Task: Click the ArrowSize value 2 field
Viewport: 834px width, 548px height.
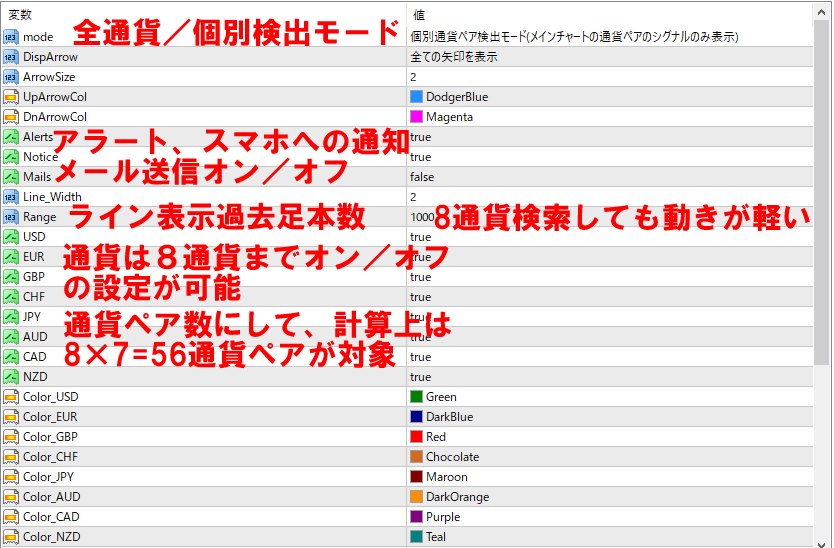Action: [x=610, y=77]
